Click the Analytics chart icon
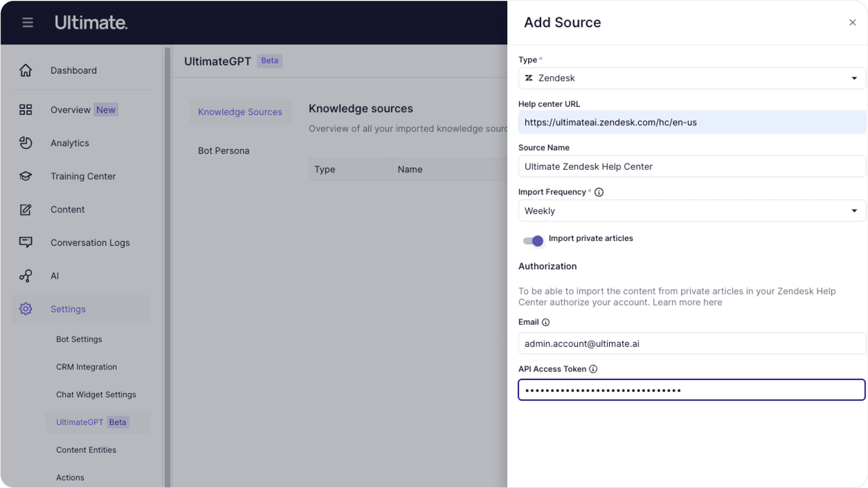 click(26, 143)
